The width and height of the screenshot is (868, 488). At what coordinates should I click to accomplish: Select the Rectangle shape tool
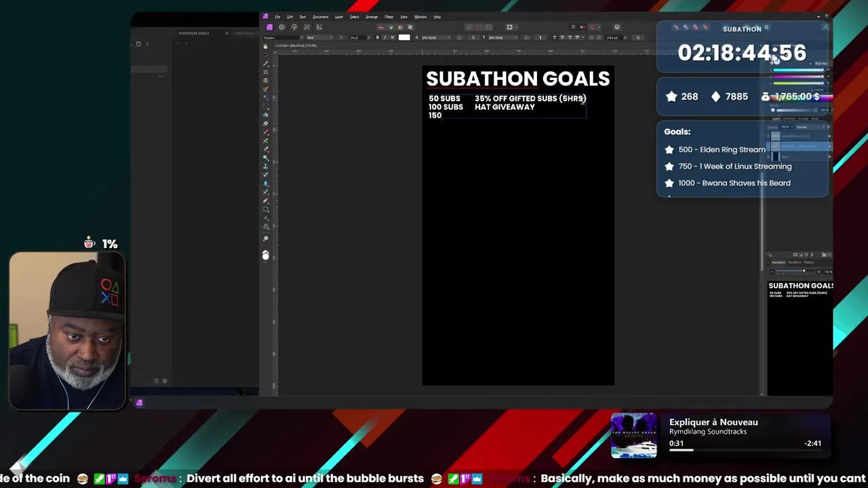click(265, 209)
